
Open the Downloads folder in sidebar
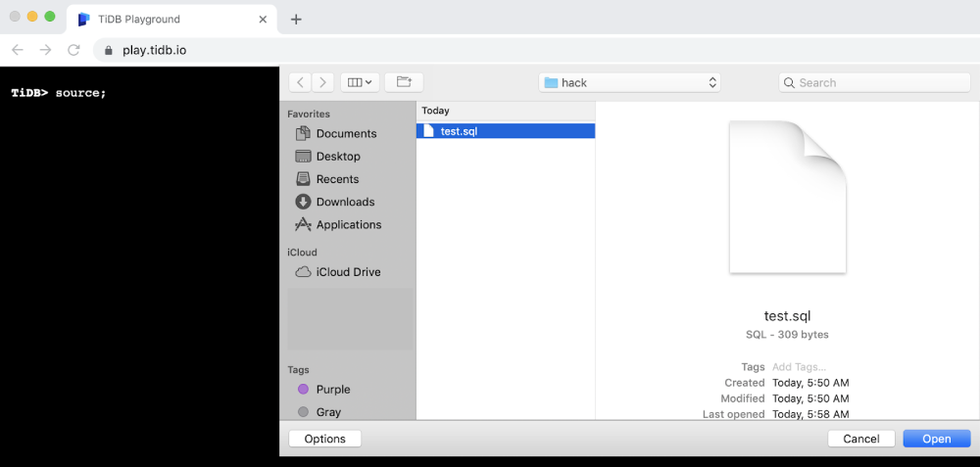[x=345, y=202]
